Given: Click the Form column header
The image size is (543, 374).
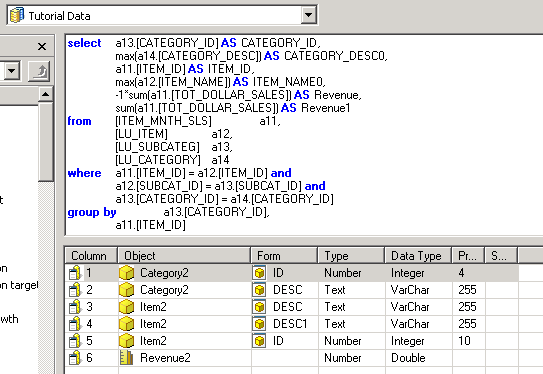Looking at the screenshot, I should pyautogui.click(x=284, y=256).
